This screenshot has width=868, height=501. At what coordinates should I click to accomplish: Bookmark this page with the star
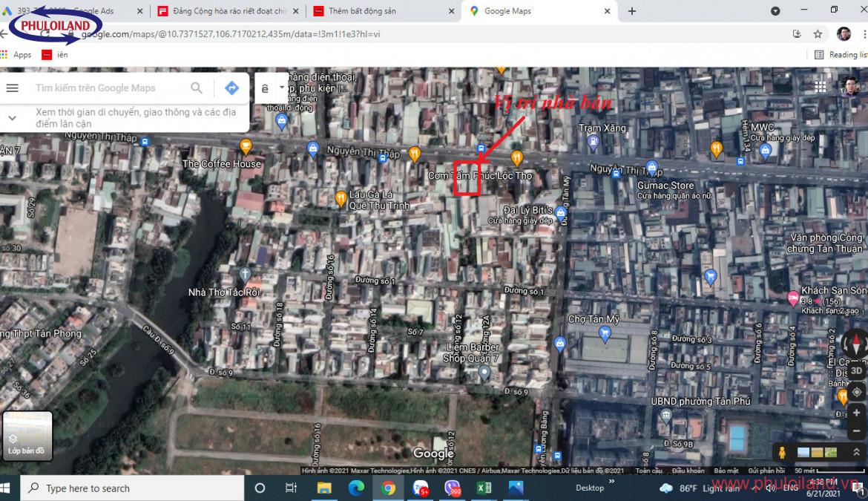(818, 34)
